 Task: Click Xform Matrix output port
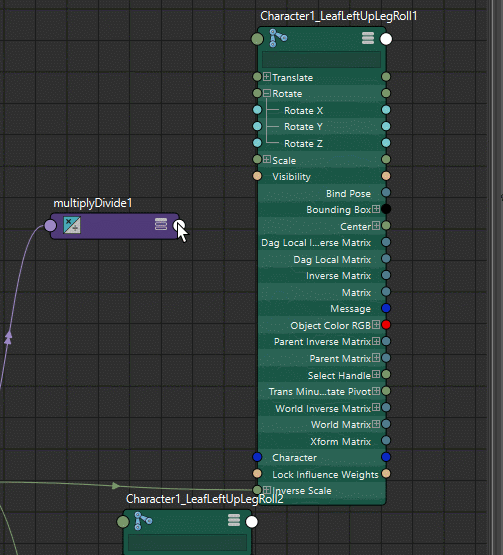click(x=386, y=441)
